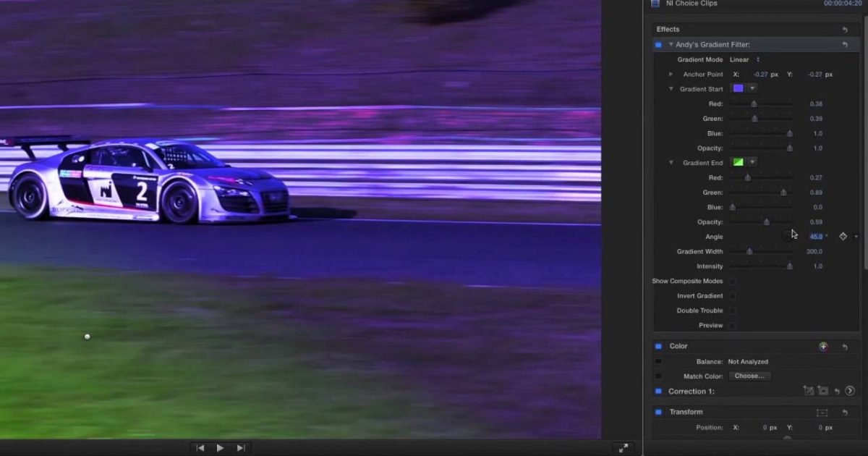Expand the Anchor Point disclosure triangle
The image size is (868, 456).
[x=671, y=74]
